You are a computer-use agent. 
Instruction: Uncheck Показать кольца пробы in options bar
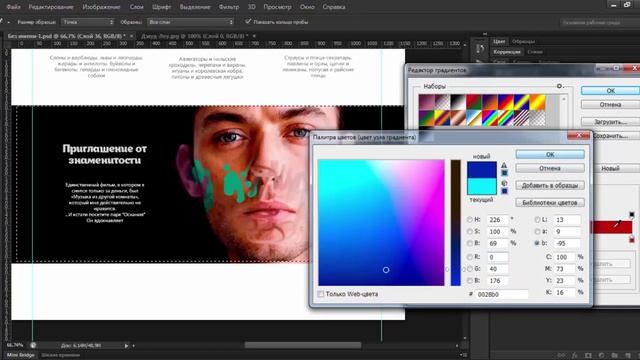248,22
